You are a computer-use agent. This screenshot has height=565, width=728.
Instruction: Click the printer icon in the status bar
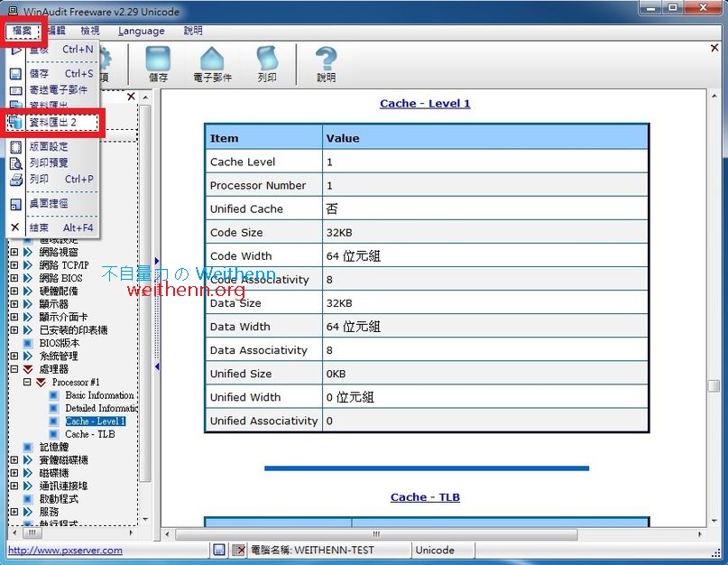238,550
